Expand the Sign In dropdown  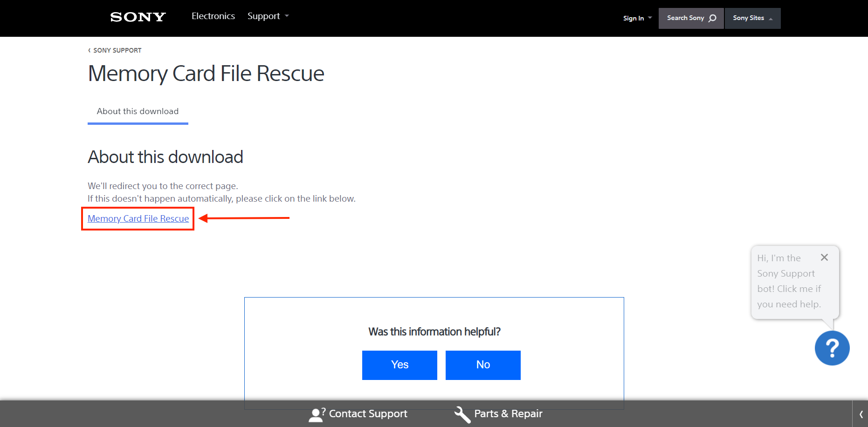[637, 18]
